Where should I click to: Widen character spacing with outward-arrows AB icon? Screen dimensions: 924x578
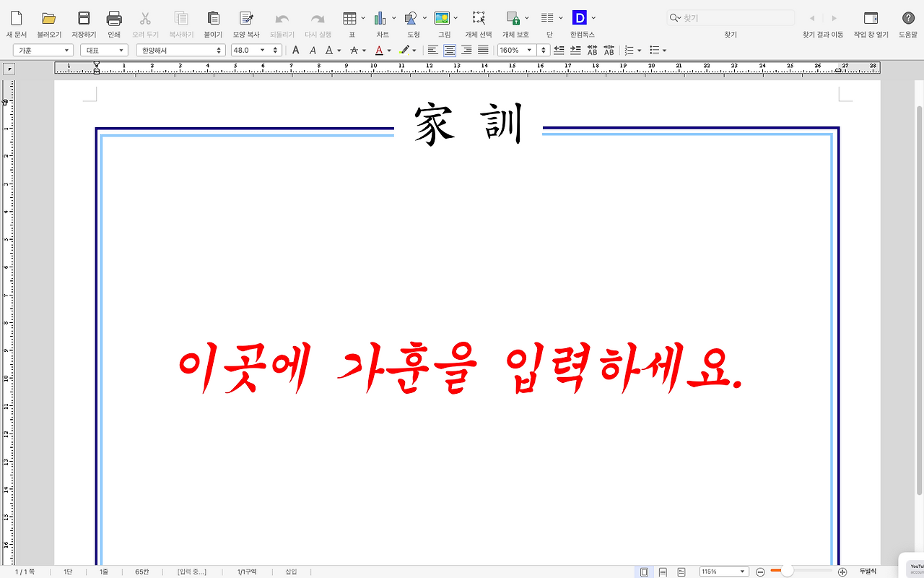pyautogui.click(x=592, y=51)
